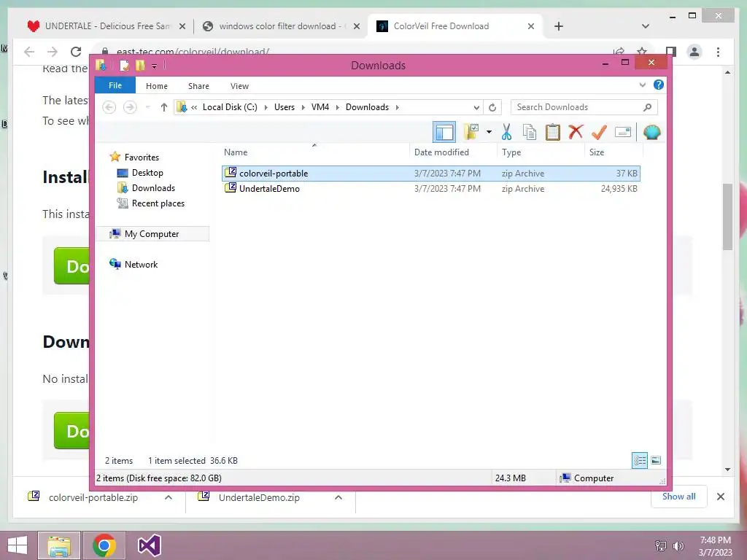Open the Share ribbon tab

tap(198, 86)
